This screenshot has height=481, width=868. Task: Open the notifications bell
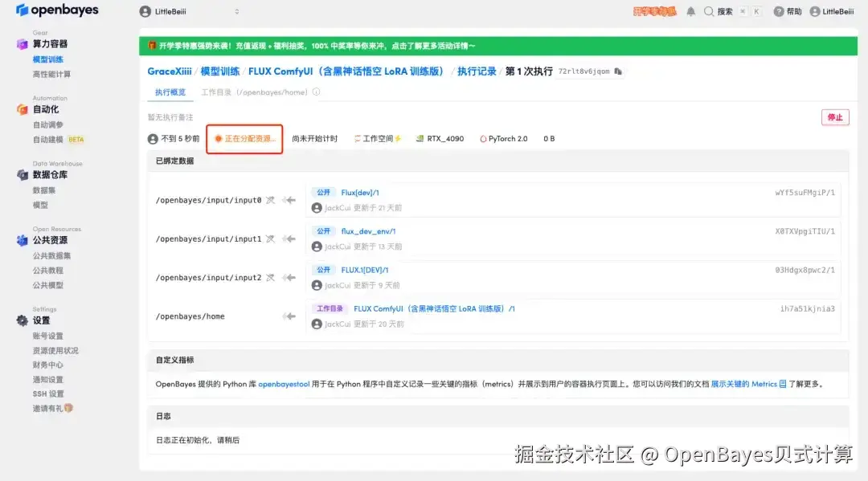[x=691, y=11]
